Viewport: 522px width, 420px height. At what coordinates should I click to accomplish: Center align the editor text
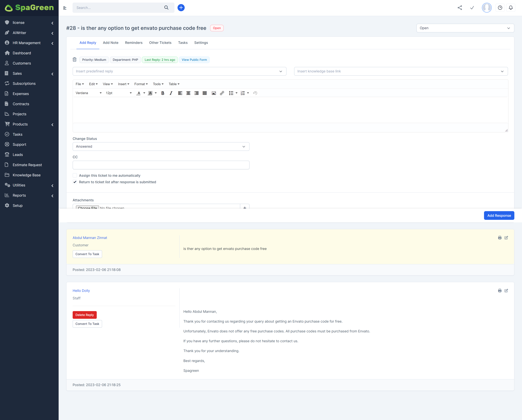[188, 93]
